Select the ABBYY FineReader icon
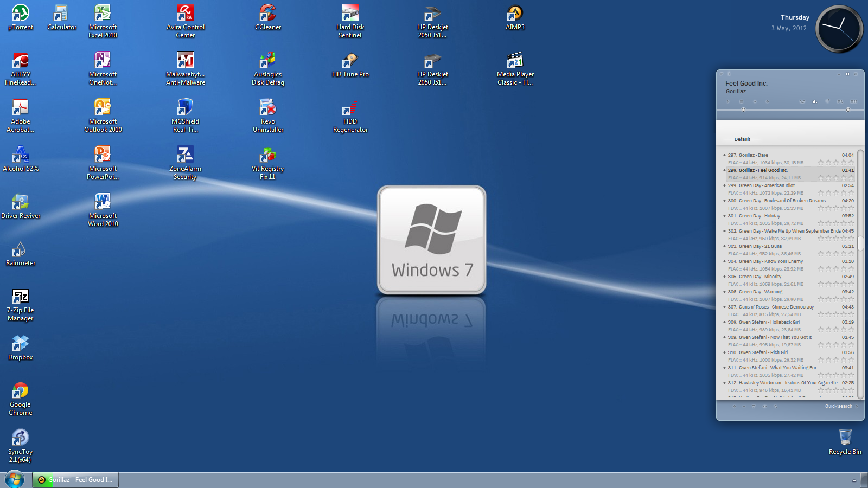The height and width of the screenshot is (488, 868). [21, 68]
